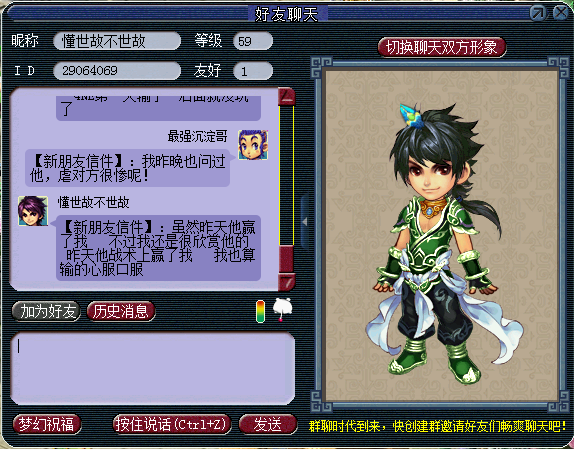Click 按住说话(Ctrl+Z) voice button

point(172,424)
